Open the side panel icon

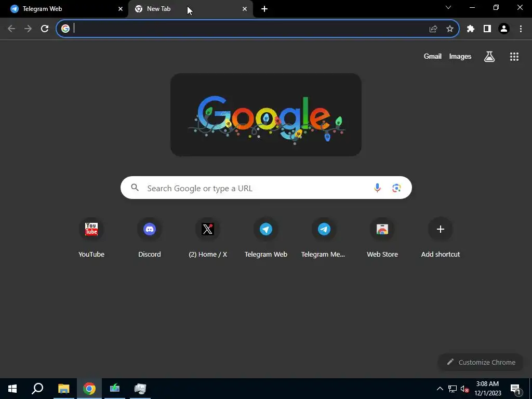[487, 29]
